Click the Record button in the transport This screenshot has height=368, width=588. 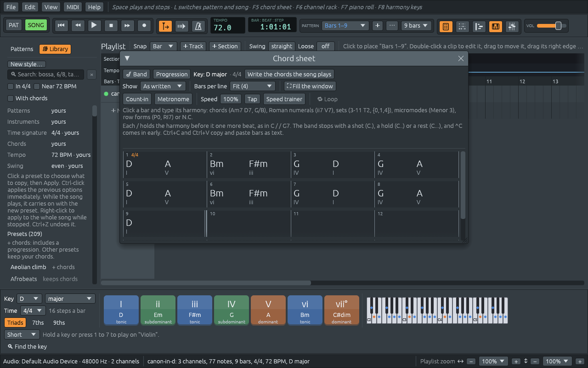[144, 25]
